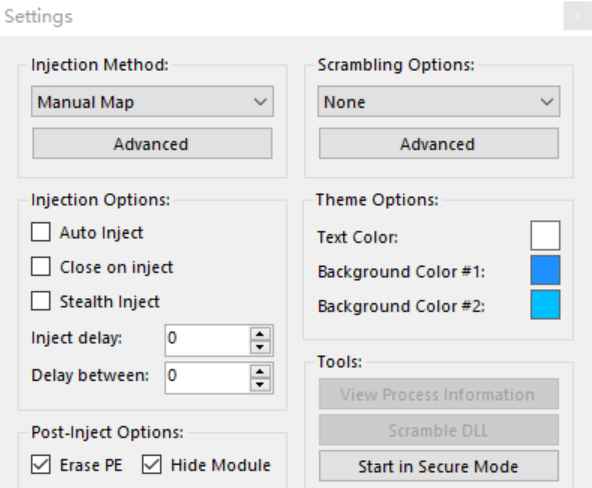Screen dimensions: 592x488
Task: Decrease the Inject delay value
Action: (260, 347)
